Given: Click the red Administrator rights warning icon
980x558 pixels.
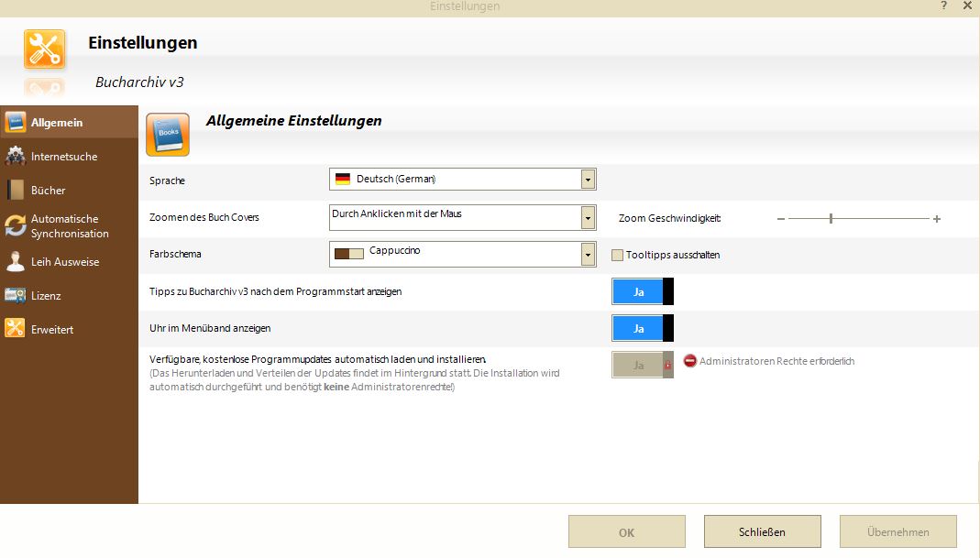Looking at the screenshot, I should [690, 361].
